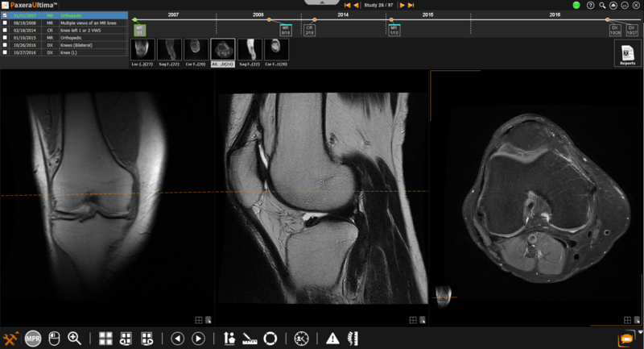644x349 pixels.
Task: Open the search icon in top bar
Action: [602, 5]
